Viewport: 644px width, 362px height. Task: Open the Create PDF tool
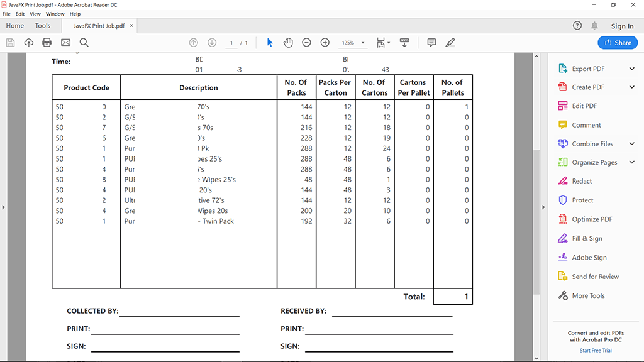[588, 87]
